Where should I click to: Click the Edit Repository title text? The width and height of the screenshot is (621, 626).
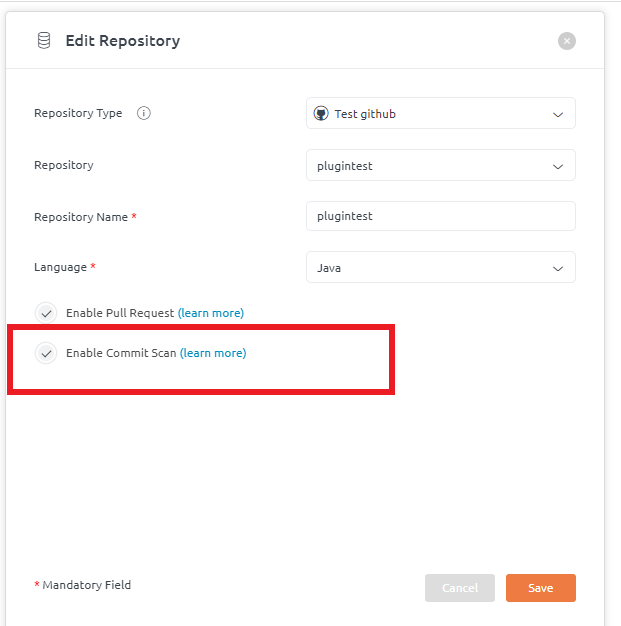pos(123,41)
